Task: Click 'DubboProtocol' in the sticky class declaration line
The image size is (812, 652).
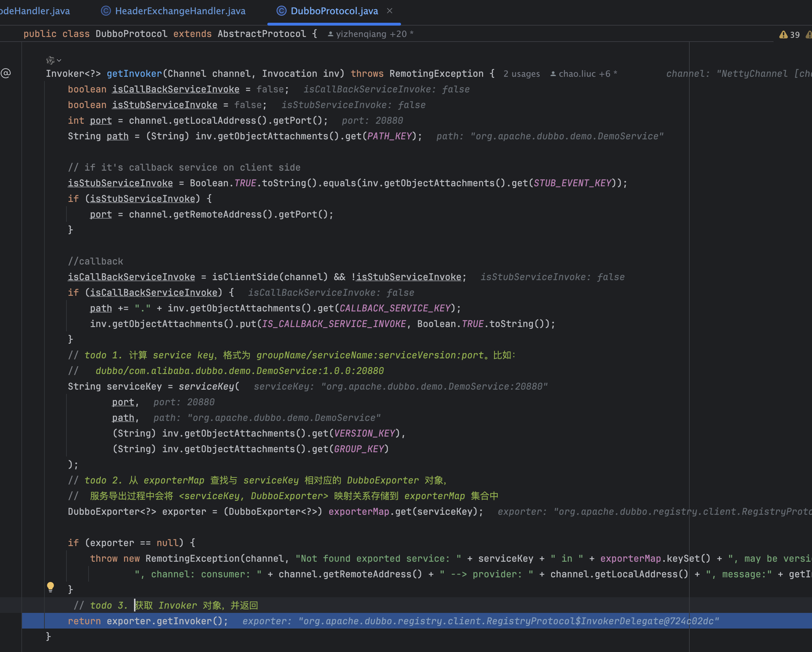Action: 132,34
